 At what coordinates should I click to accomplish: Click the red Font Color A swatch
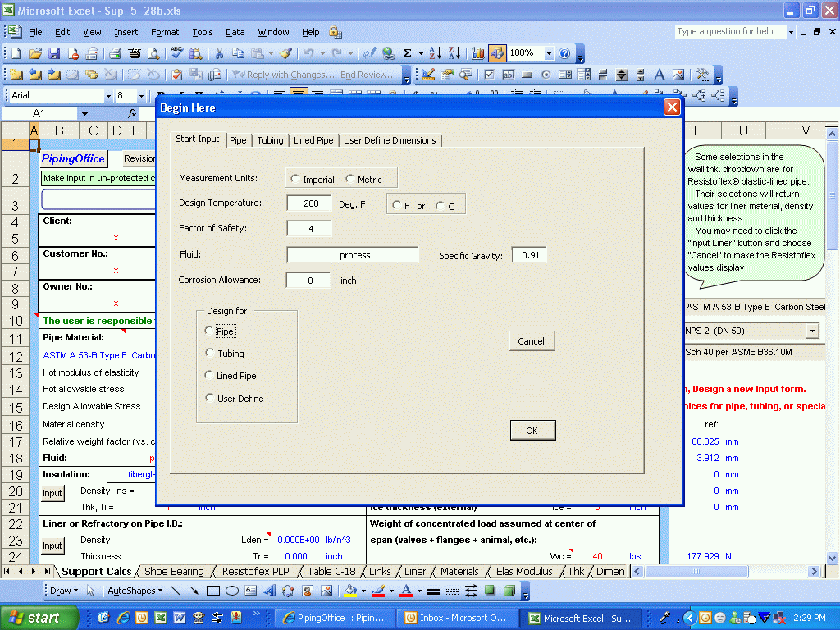coord(407,591)
